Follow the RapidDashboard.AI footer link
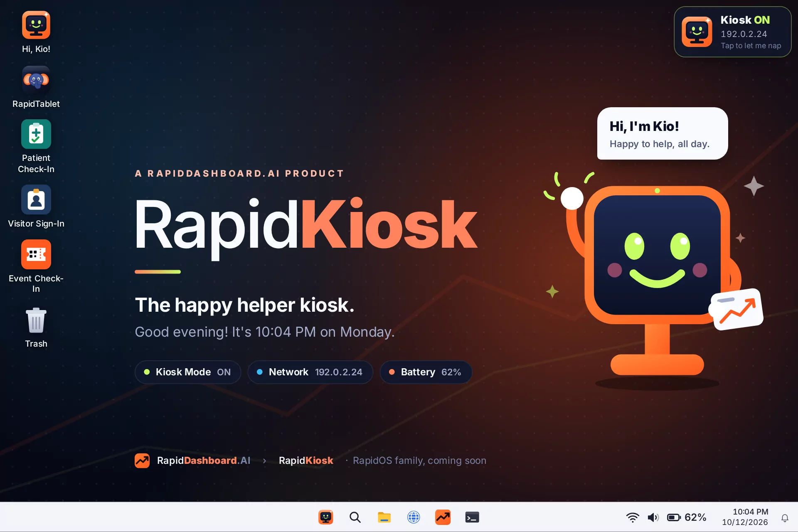The image size is (798, 532). tap(204, 461)
